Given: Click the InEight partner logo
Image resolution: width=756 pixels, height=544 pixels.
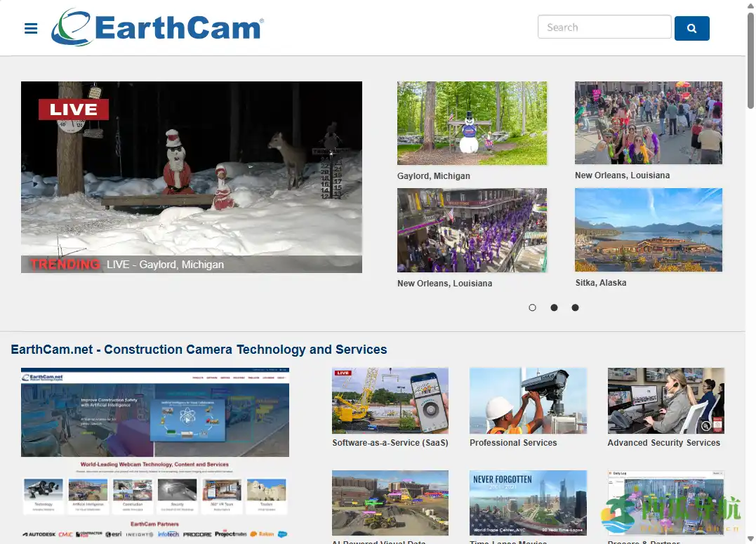Looking at the screenshot, I should click(140, 533).
